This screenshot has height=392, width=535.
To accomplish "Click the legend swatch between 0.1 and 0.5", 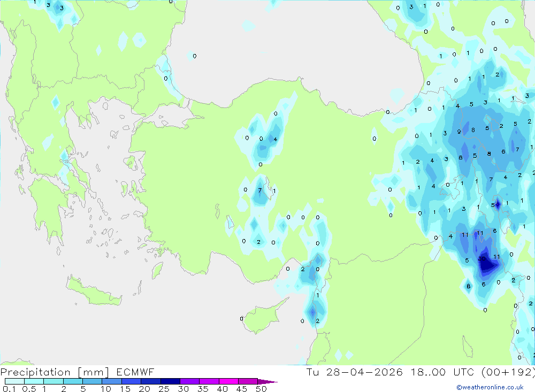I will click(x=14, y=381).
